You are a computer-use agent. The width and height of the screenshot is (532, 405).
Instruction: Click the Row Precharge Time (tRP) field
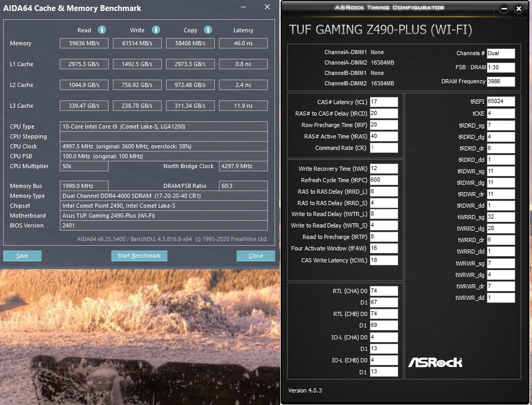384,125
